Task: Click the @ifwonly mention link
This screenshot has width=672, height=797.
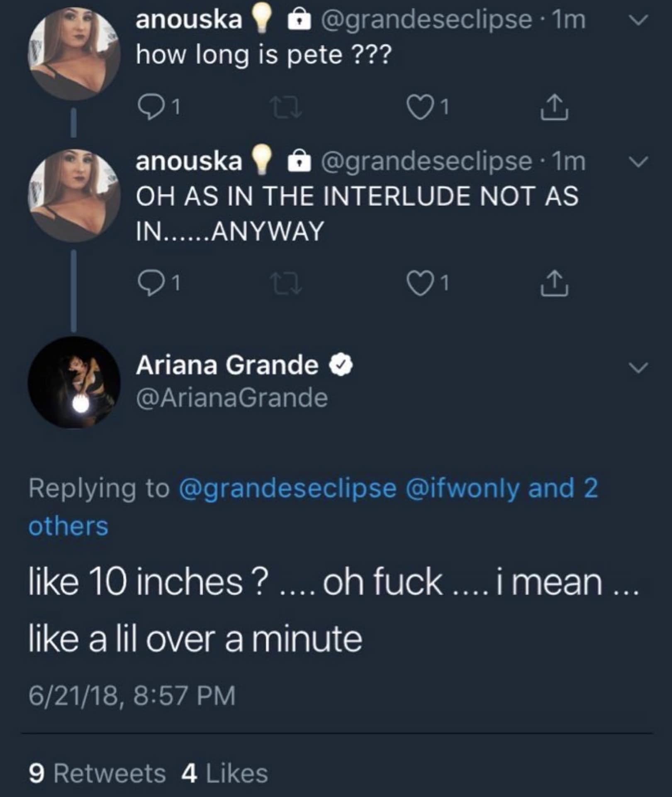Action: [x=462, y=488]
